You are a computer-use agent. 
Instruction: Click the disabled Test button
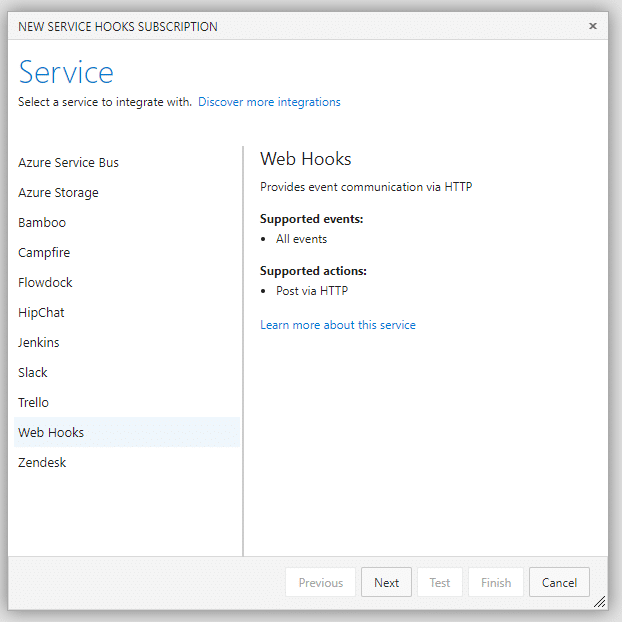pos(440,582)
